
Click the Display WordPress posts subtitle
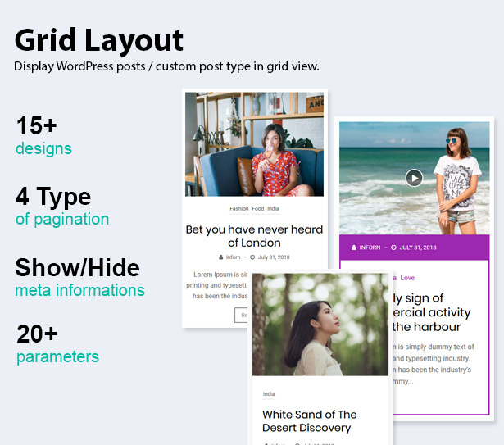click(166, 66)
